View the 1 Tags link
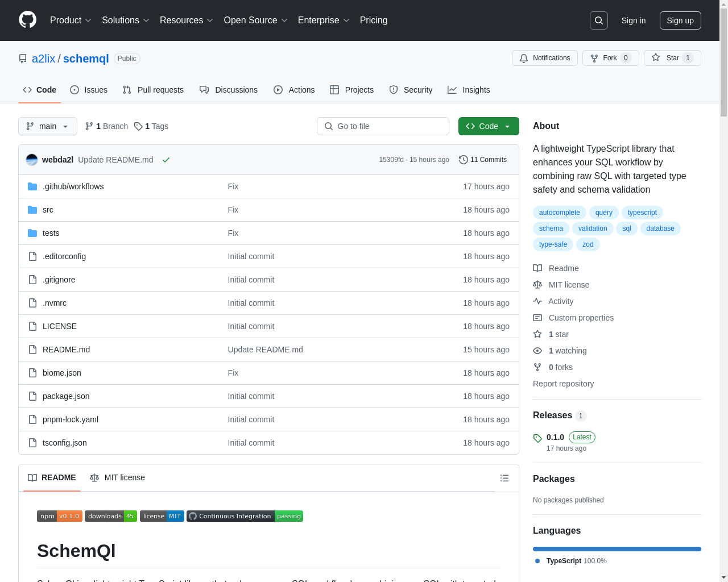 (151, 126)
